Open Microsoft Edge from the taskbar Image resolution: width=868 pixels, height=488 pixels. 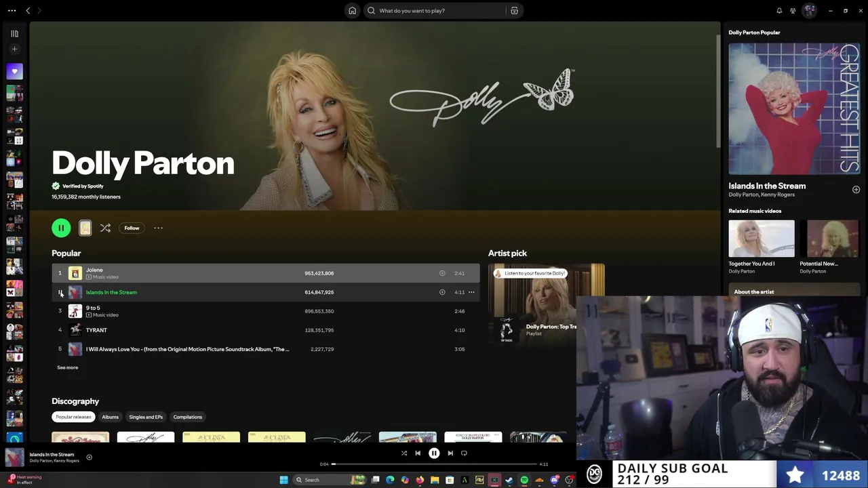coord(390,480)
